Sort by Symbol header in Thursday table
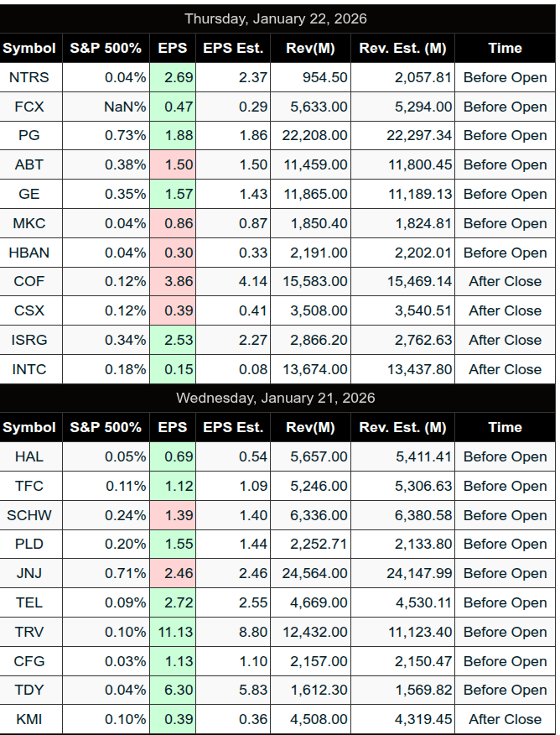Image resolution: width=560 pixels, height=735 pixels. 29,48
